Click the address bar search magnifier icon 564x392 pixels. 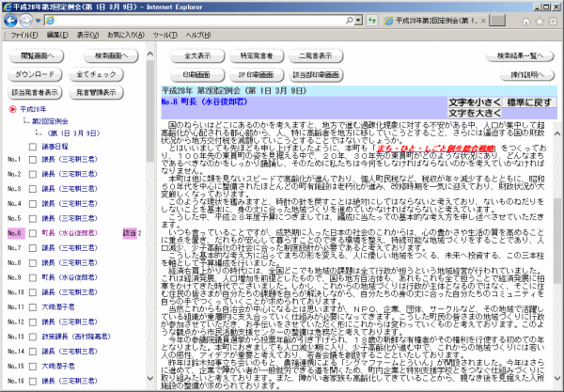pos(349,21)
